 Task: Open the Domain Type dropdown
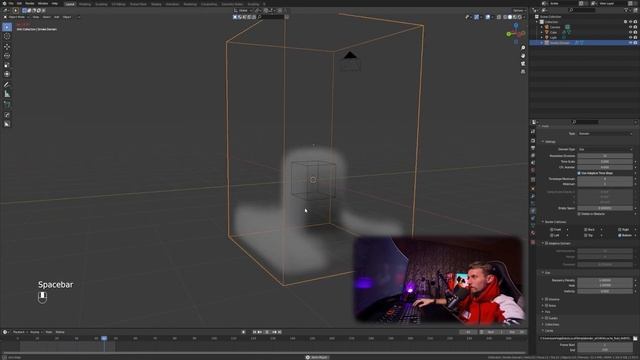click(x=605, y=149)
